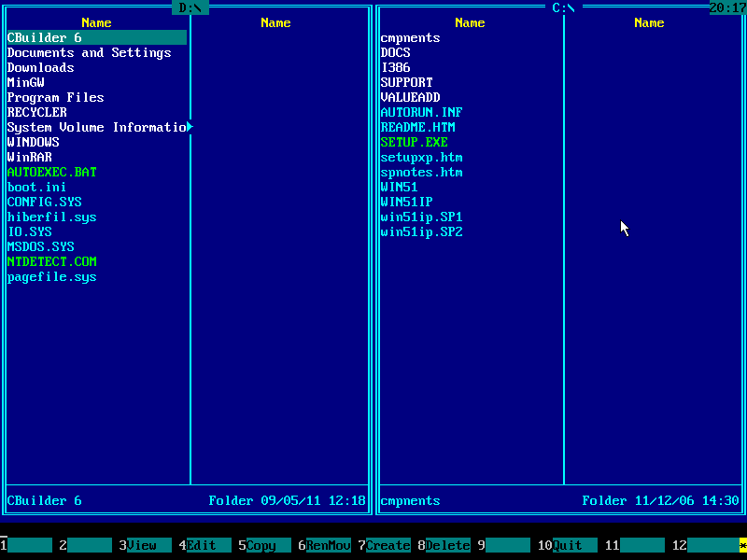Select the WIN51 file
The image size is (747, 560).
point(400,188)
